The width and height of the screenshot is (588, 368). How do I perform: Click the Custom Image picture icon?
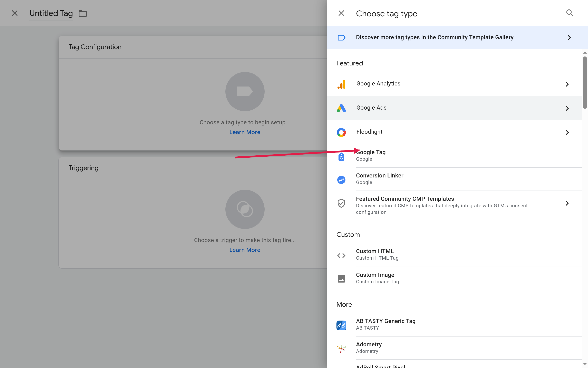(x=341, y=279)
